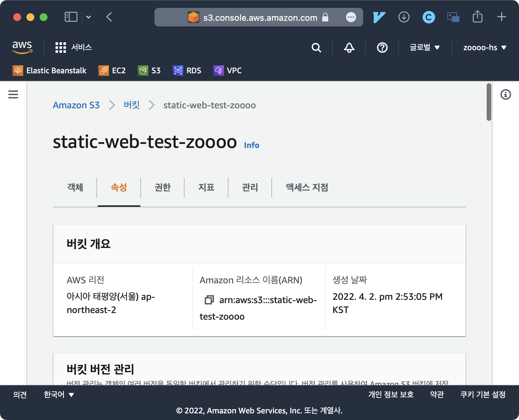Open the help question mark icon
Screen dimensions: 519x420
pos(382,48)
